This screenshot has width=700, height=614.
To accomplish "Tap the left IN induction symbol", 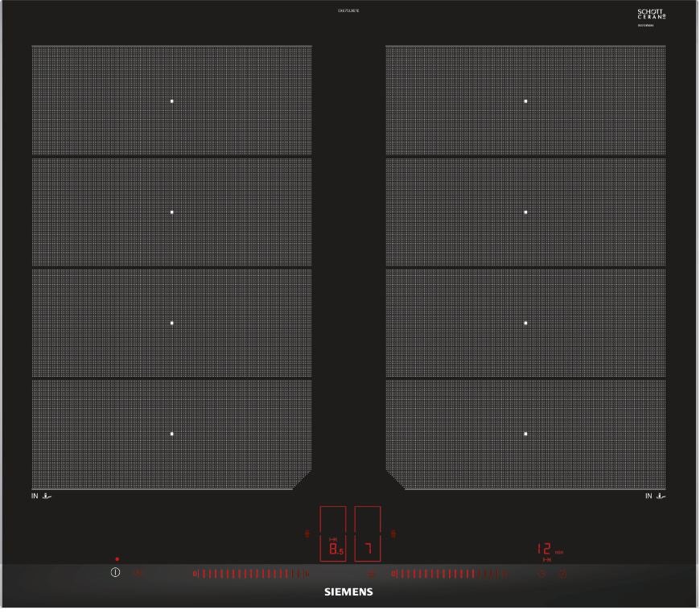I will tap(41, 496).
